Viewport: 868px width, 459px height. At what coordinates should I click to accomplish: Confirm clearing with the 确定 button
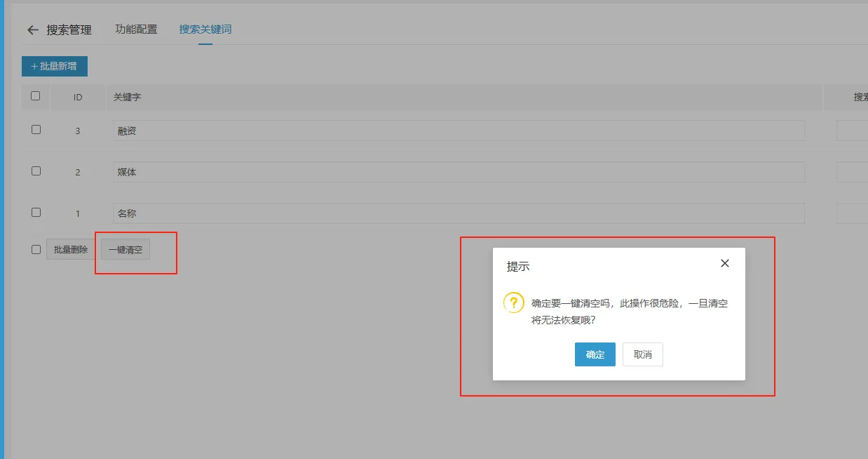point(595,354)
